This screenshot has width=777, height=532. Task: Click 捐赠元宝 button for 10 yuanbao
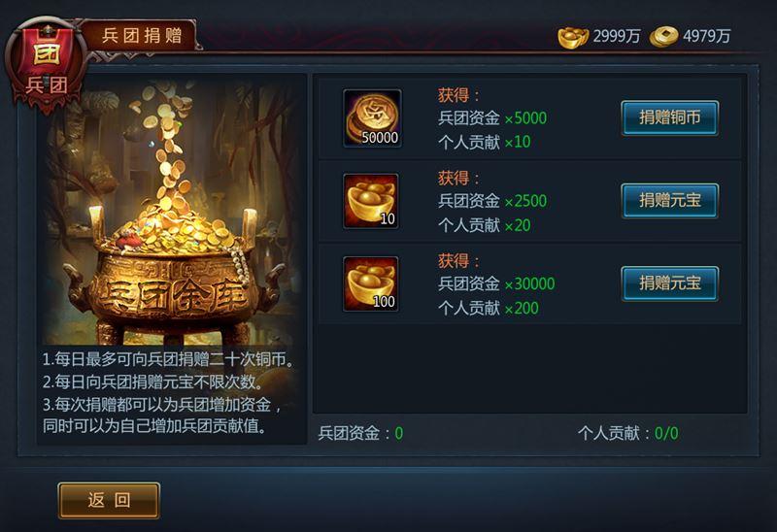click(x=669, y=201)
